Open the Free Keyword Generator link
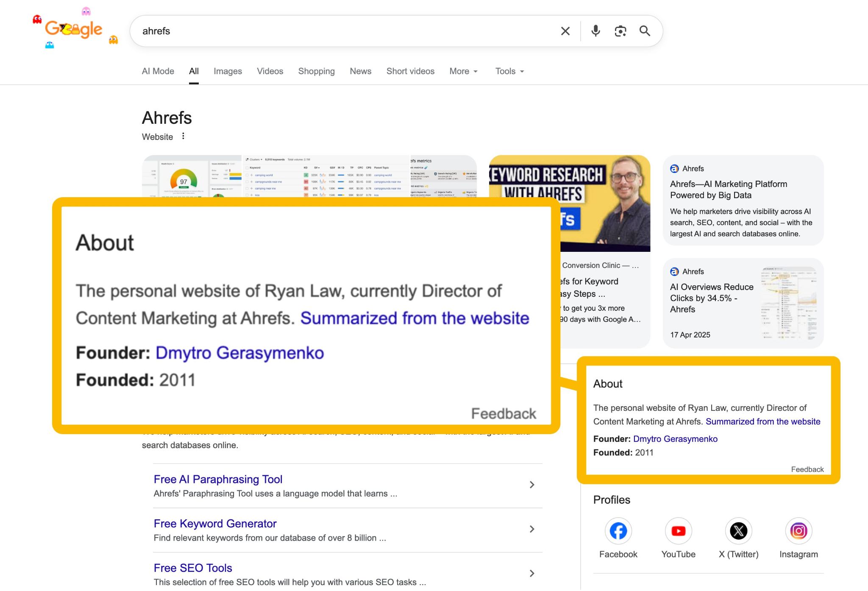Screen dimensions: 868x591 point(215,524)
